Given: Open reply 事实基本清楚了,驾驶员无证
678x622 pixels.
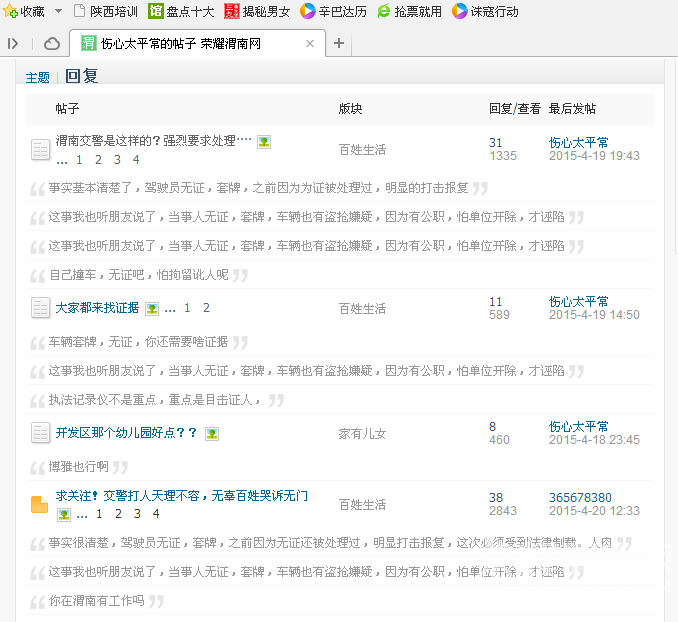Looking at the screenshot, I should (259, 188).
